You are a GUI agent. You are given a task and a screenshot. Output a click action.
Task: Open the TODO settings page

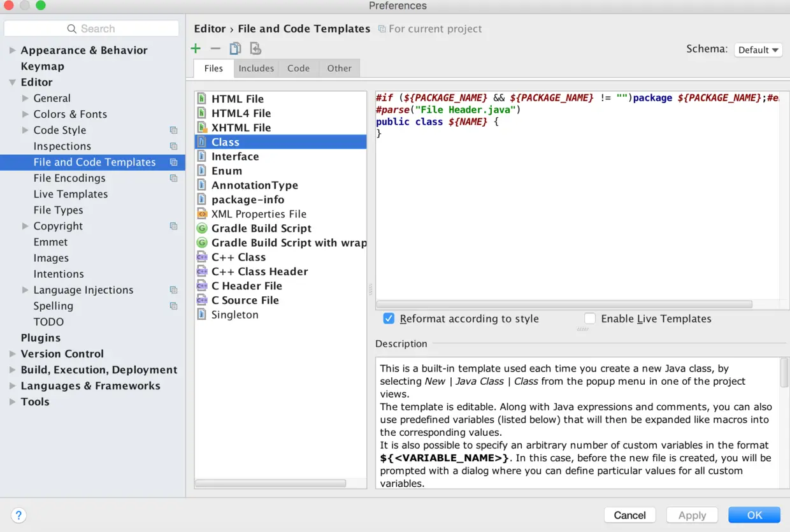48,322
